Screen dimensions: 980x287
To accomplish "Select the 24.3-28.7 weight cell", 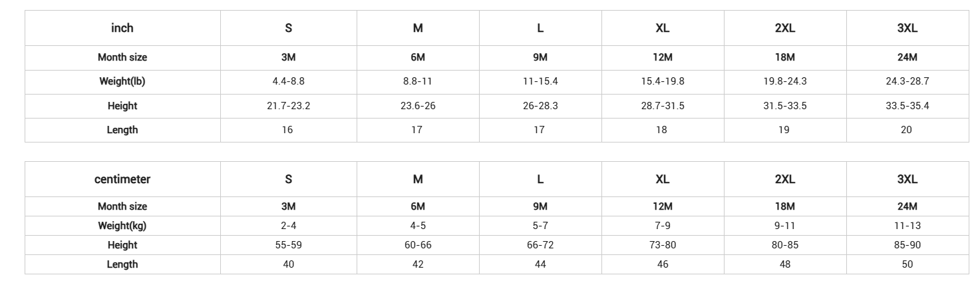I will tap(907, 81).
